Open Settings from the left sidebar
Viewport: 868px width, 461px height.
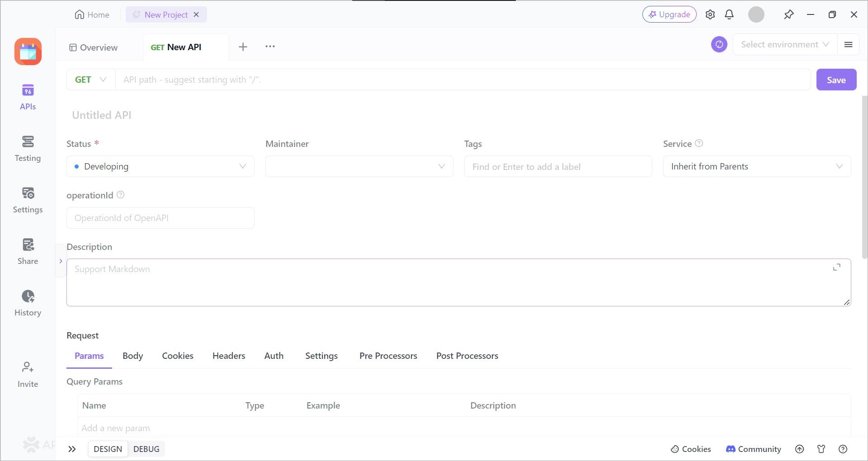28,199
